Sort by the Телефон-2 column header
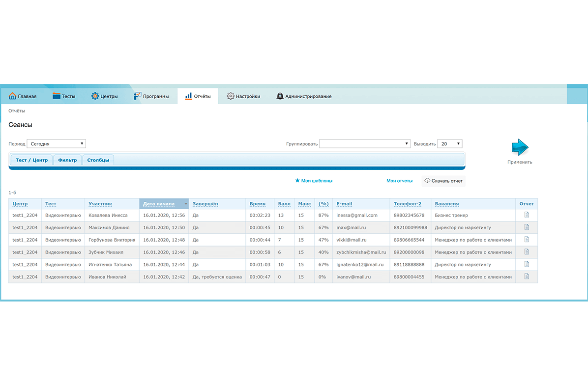 click(408, 204)
